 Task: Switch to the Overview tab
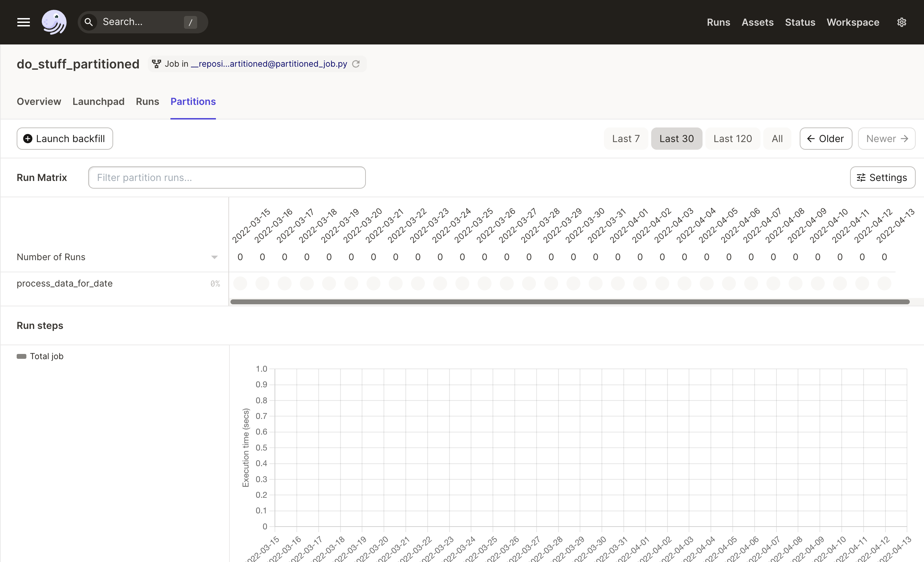39,101
